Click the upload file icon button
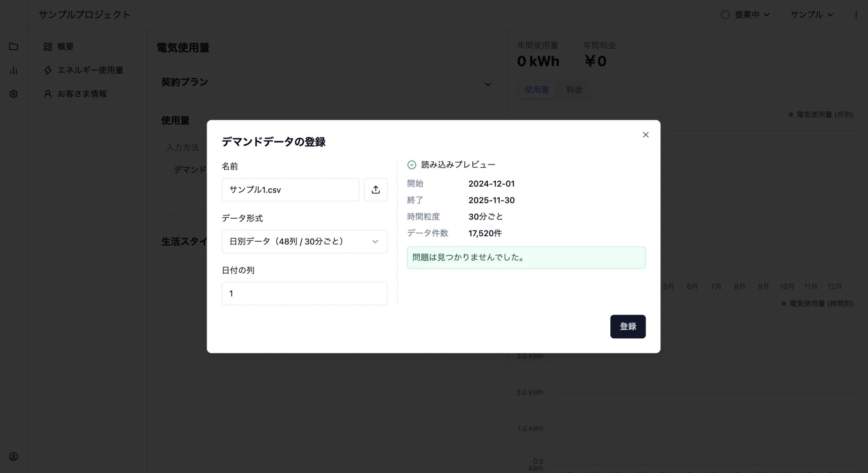 [x=376, y=190]
